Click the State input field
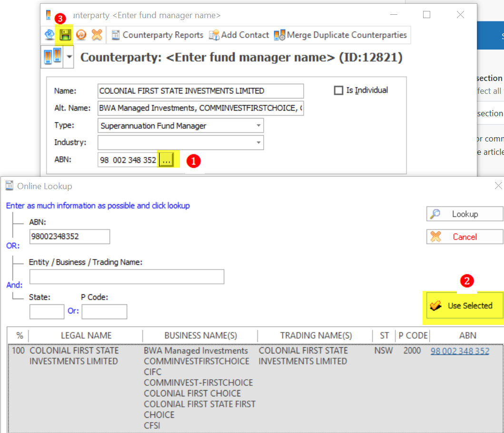 click(47, 312)
